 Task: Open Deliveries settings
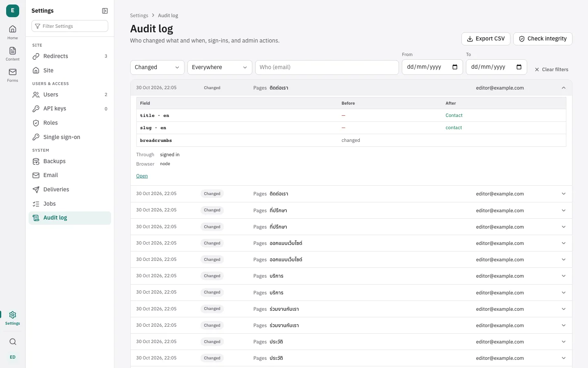(x=70, y=189)
